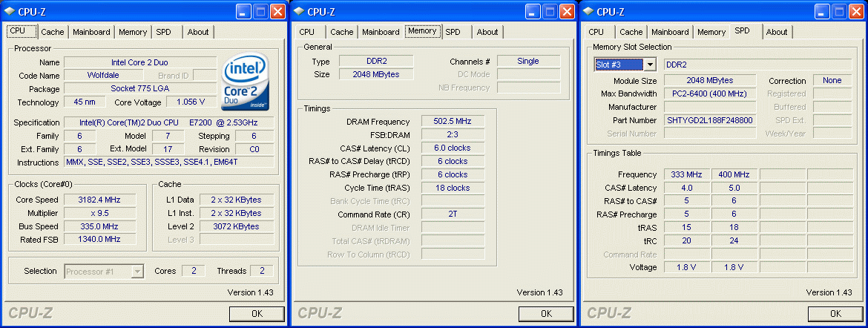This screenshot has width=868, height=328.
Task: Click the x 9.5 multiplier value
Action: click(100, 213)
